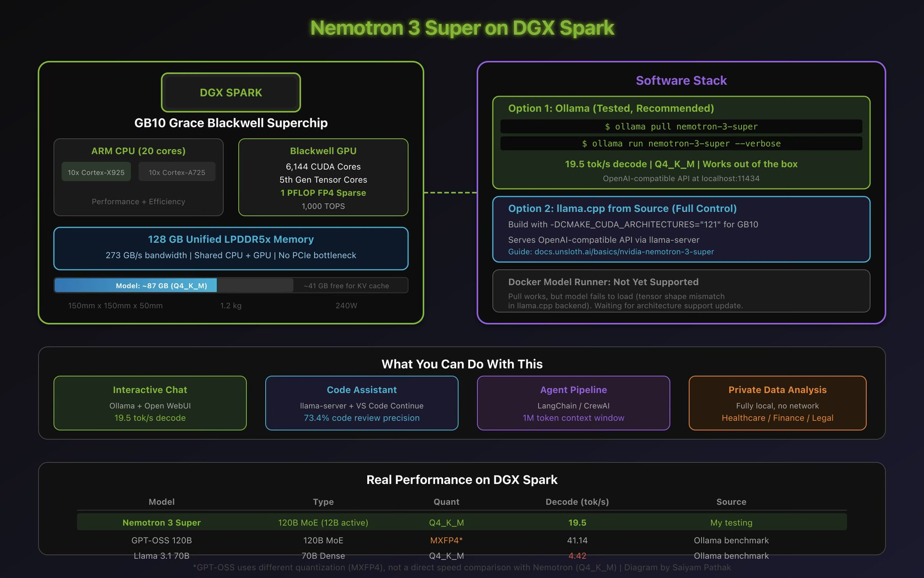Viewport: 924px width, 578px height.
Task: Click the Real Performance on DGX Spark heading
Action: (462, 480)
